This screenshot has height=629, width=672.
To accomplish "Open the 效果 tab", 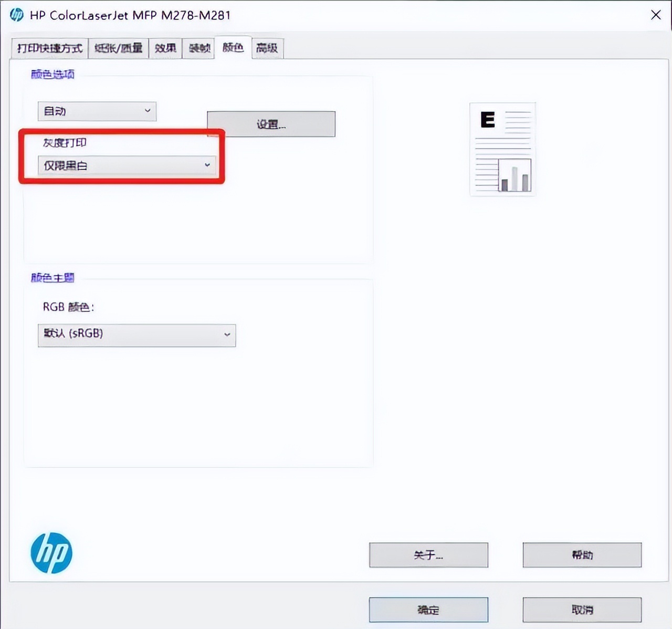I will (165, 48).
